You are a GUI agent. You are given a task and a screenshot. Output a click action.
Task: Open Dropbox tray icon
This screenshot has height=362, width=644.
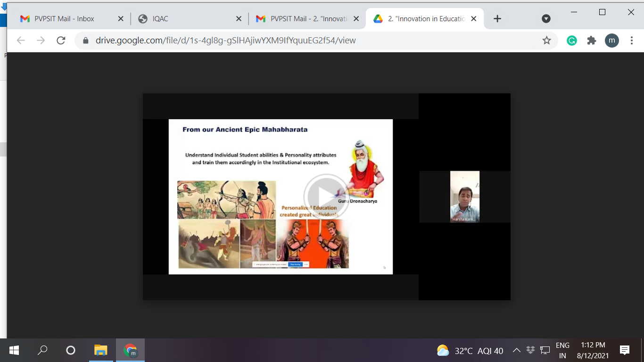(530, 350)
